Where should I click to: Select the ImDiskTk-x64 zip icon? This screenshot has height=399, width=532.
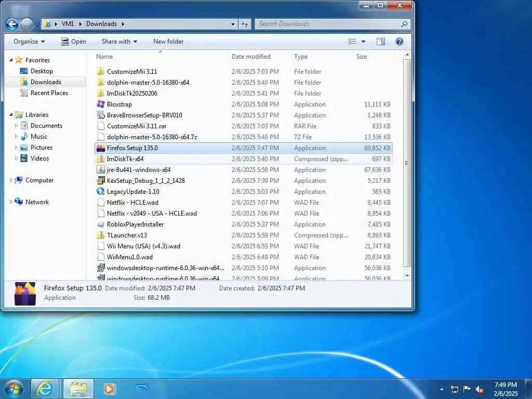(x=100, y=159)
